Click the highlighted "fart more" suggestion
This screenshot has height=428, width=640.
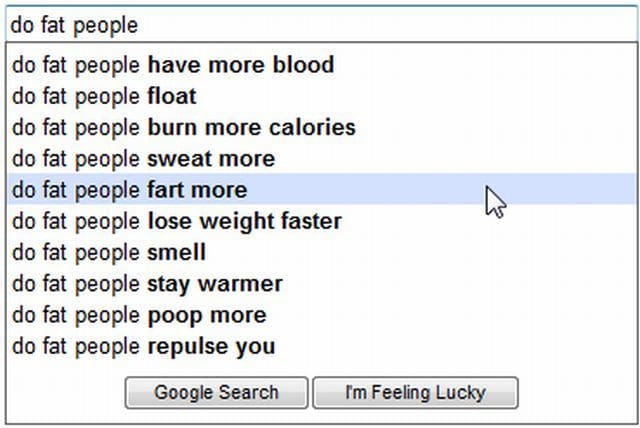click(x=129, y=190)
